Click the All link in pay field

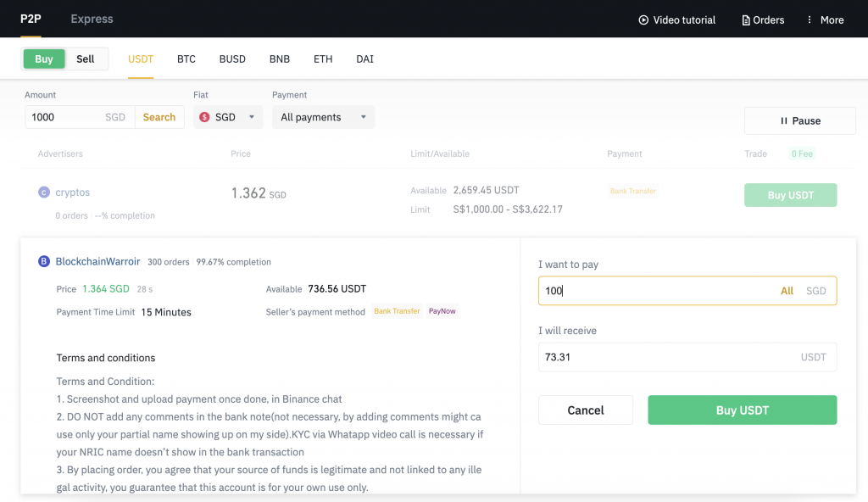[787, 290]
